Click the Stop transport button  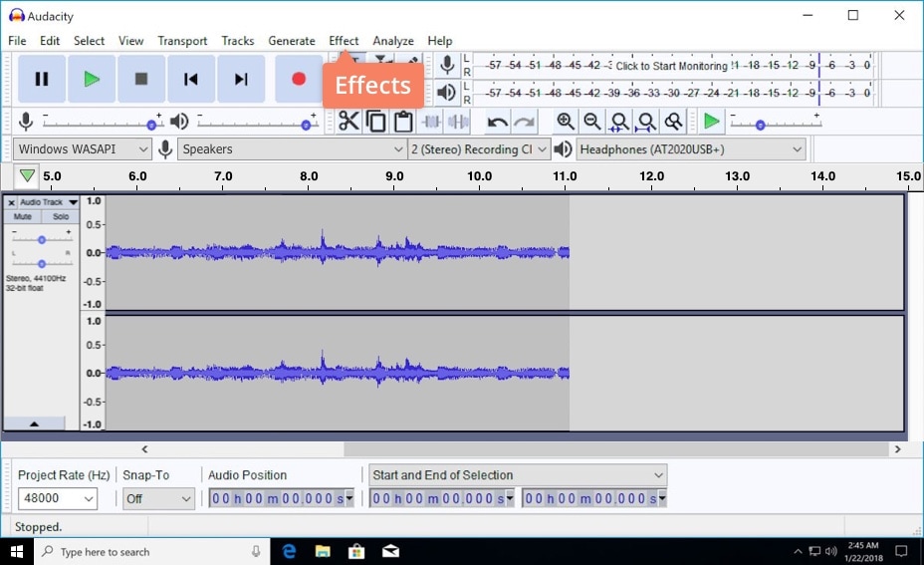pos(140,79)
